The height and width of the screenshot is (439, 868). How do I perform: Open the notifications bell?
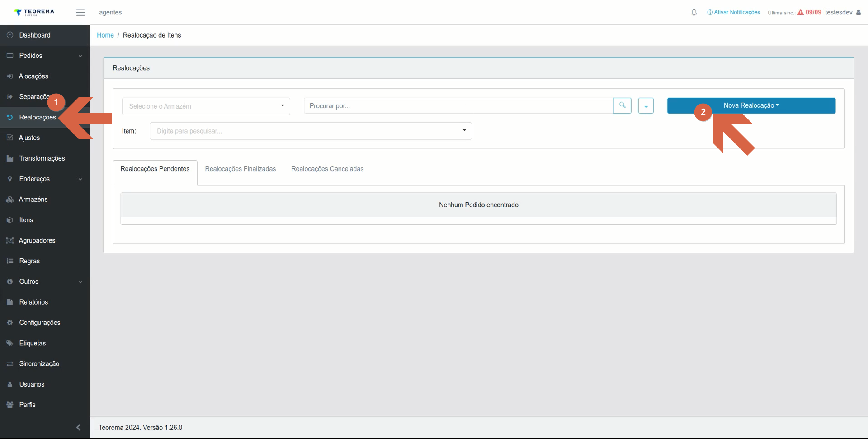click(x=694, y=13)
